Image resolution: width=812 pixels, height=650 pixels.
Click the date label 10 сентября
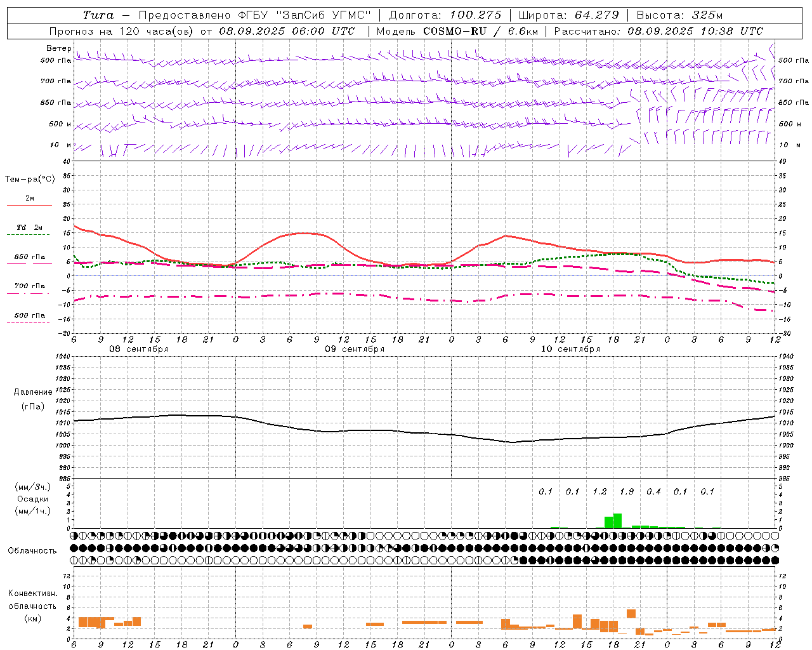pyautogui.click(x=570, y=349)
